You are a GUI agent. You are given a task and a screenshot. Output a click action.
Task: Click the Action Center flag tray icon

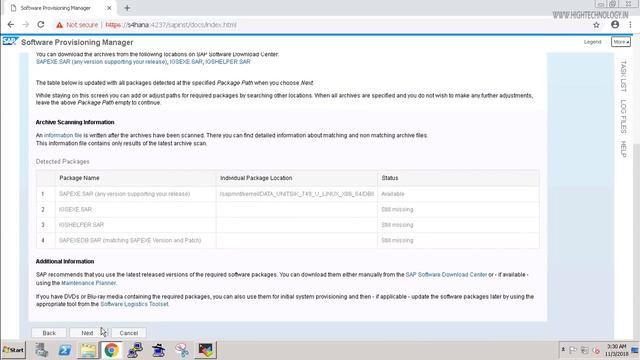click(x=573, y=350)
